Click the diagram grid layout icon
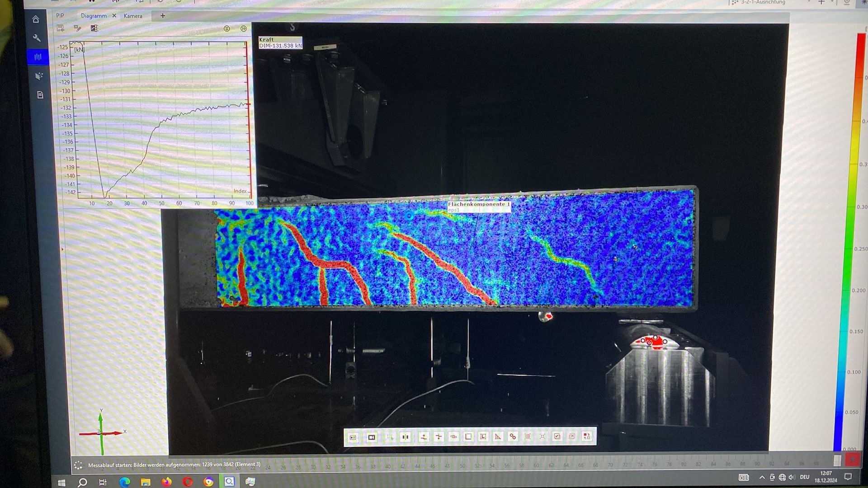Screen dimensions: 868x488 point(94,28)
